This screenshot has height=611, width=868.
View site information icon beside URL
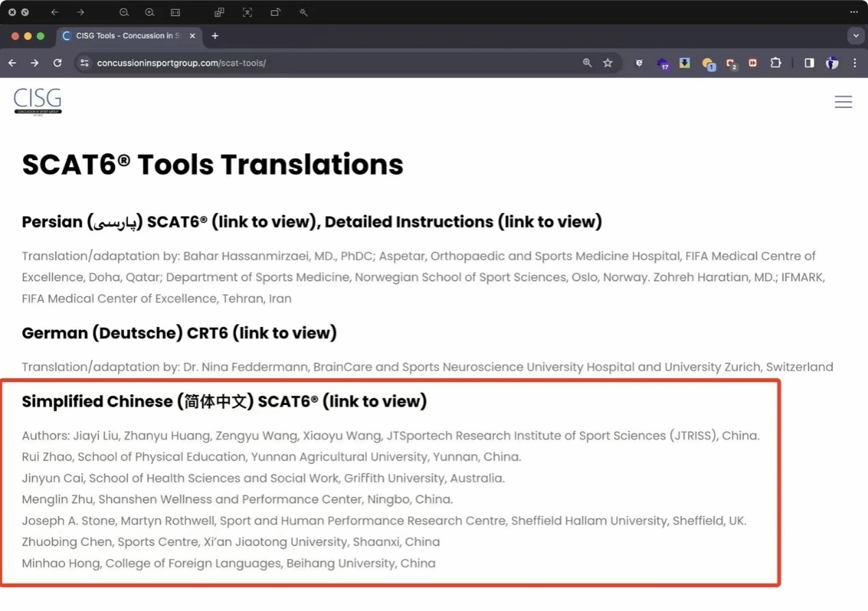tap(84, 63)
